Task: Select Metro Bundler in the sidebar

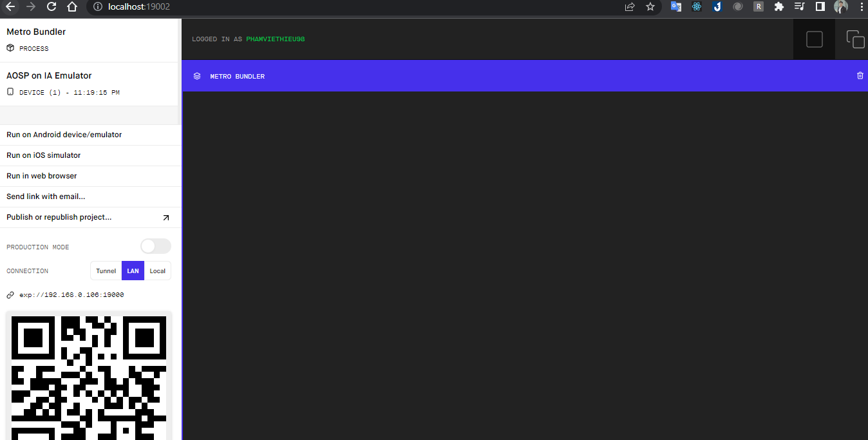Action: [x=35, y=32]
